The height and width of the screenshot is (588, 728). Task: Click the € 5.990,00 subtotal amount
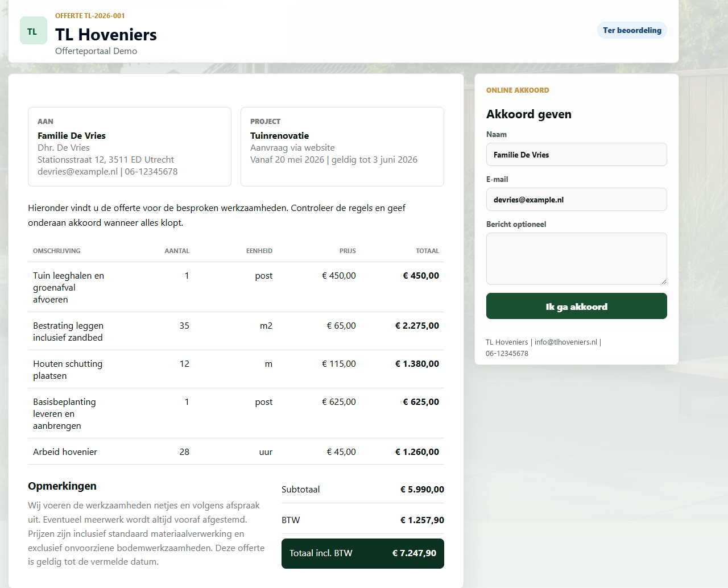click(x=422, y=490)
